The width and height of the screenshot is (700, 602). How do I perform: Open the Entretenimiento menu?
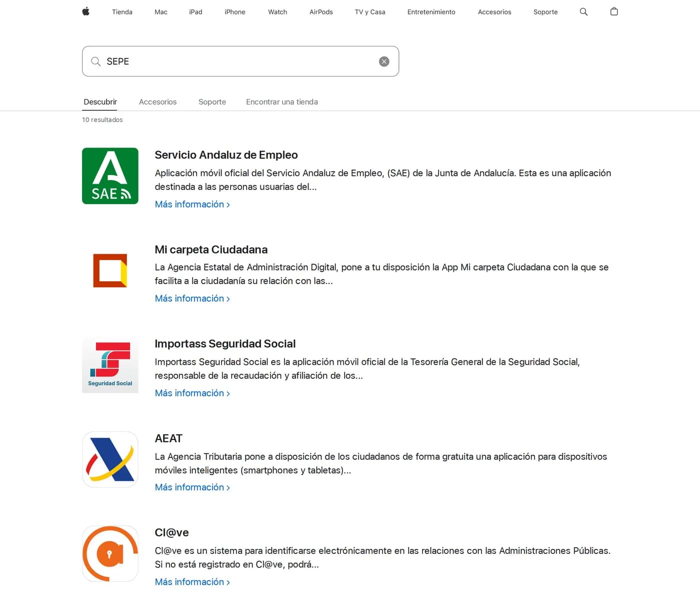pos(431,12)
